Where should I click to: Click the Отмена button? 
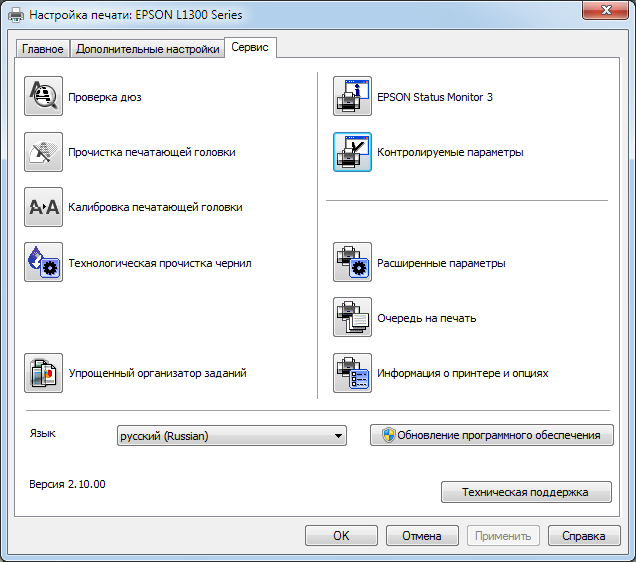[x=422, y=536]
